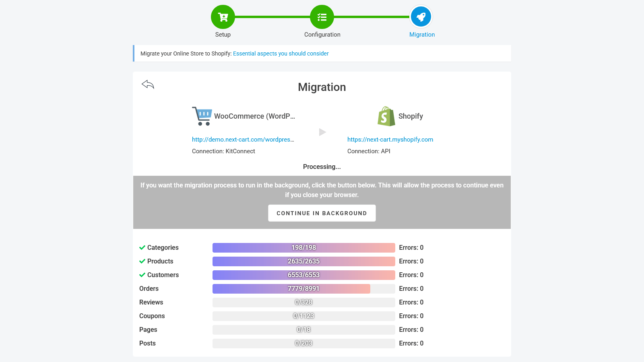Click the Shopify bag logo
Viewport: 644px width, 362px height.
coord(386,116)
